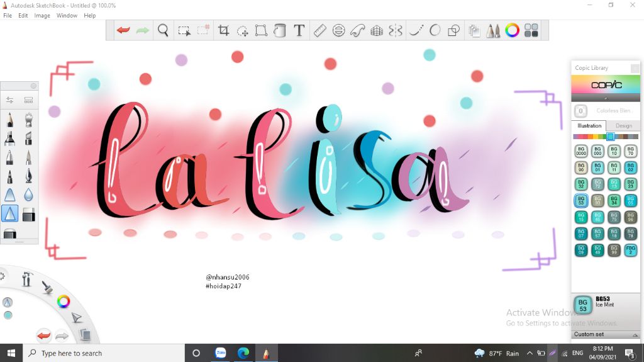Select the Text tool

[299, 30]
